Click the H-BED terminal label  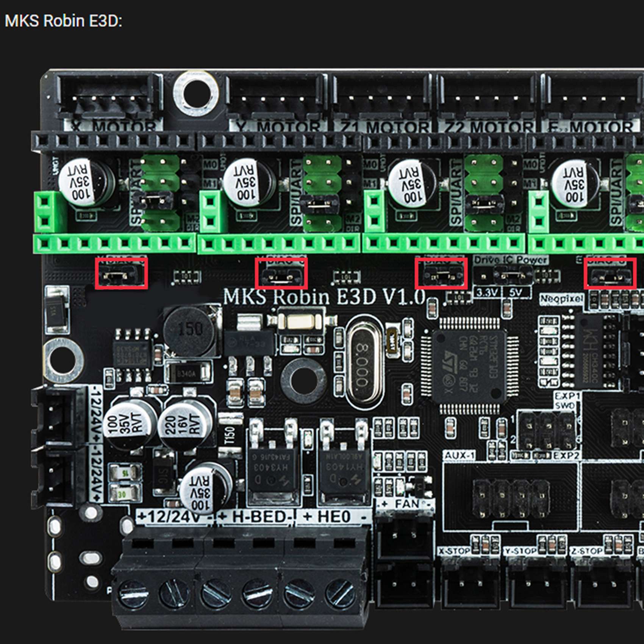(257, 517)
